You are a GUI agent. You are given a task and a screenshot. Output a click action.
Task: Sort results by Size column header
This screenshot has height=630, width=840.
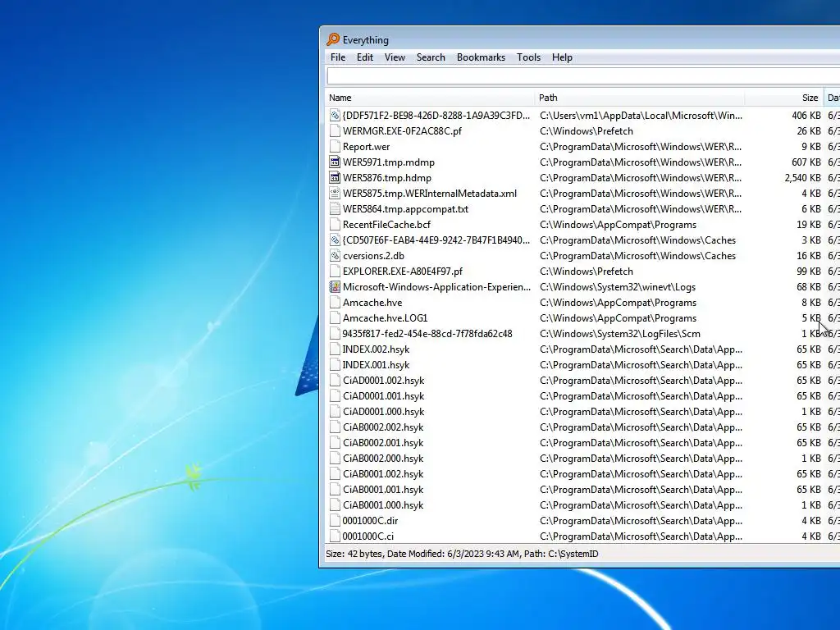783,98
